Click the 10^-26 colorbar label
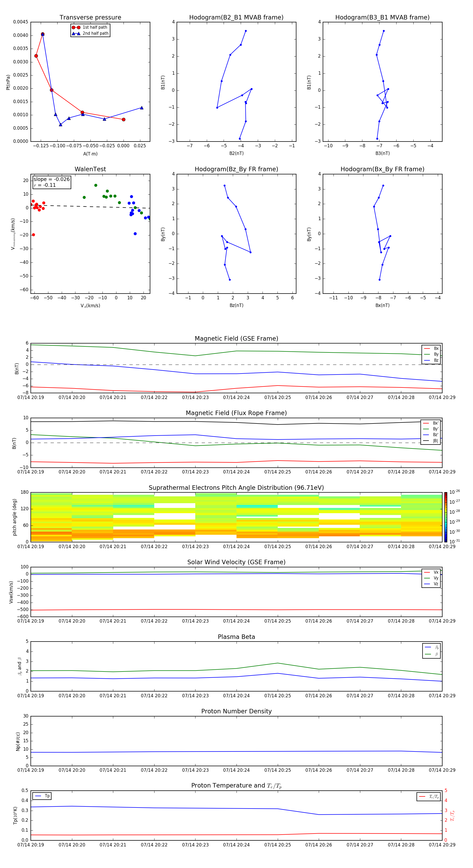 (455, 492)
